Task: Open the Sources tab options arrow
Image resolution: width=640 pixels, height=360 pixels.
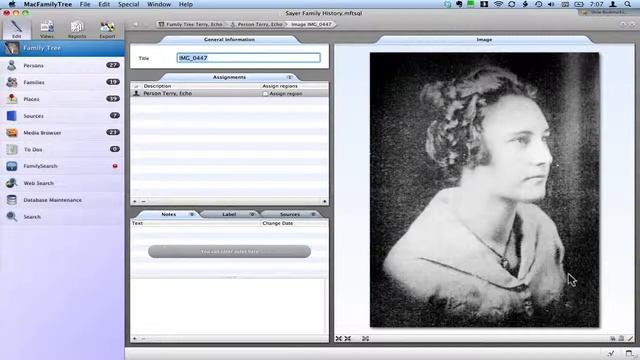Action: [x=313, y=214]
